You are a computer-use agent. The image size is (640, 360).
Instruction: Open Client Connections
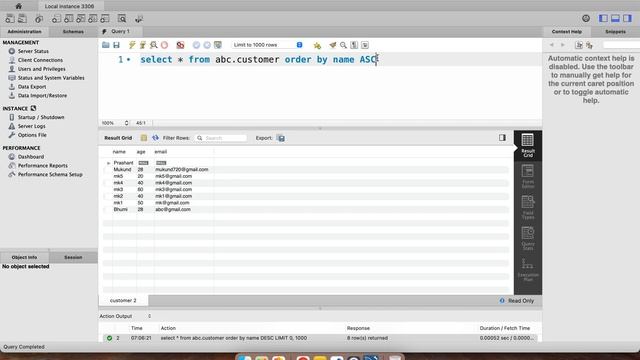(x=40, y=60)
